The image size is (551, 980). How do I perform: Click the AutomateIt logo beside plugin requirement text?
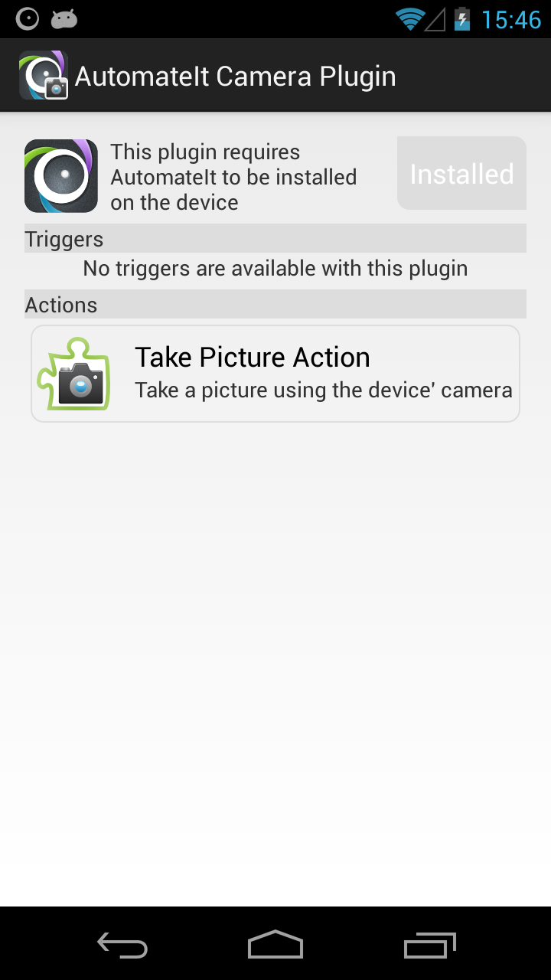coord(61,176)
